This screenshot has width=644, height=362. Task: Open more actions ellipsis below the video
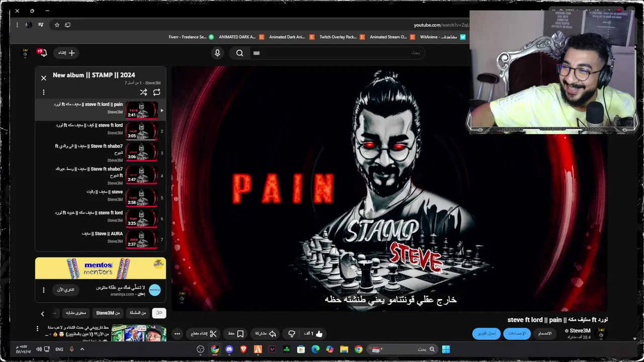point(177,334)
